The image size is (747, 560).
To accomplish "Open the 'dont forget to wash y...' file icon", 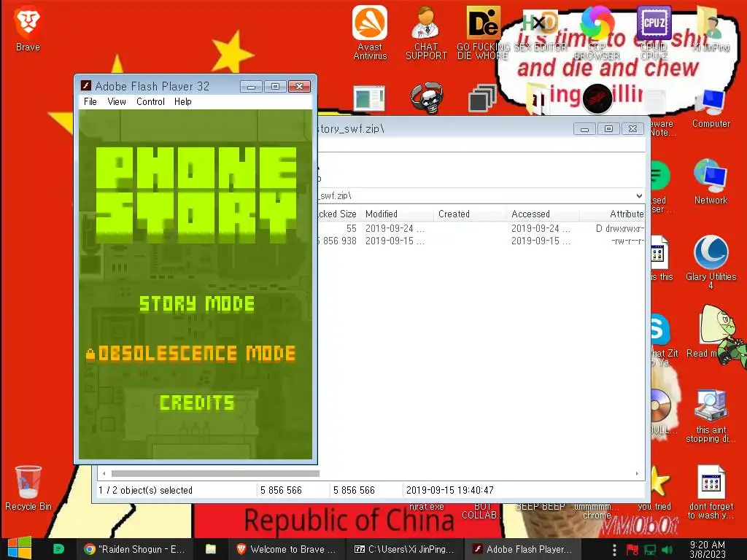I will 711,492.
